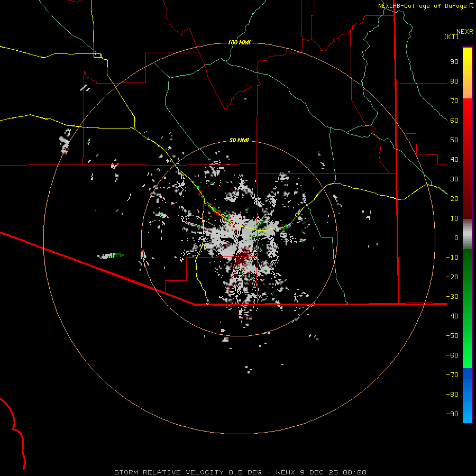Image resolution: width=476 pixels, height=476 pixels.
Task: Click the -50 scale value
Action: click(452, 336)
